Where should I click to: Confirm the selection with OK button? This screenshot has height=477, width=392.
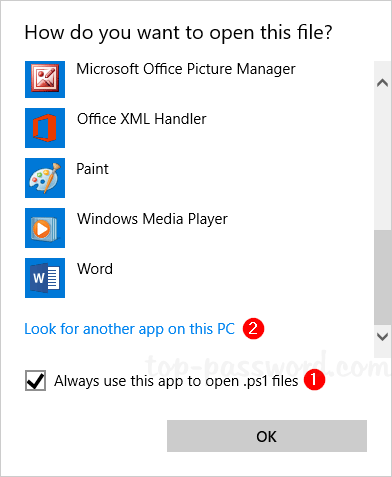click(267, 436)
